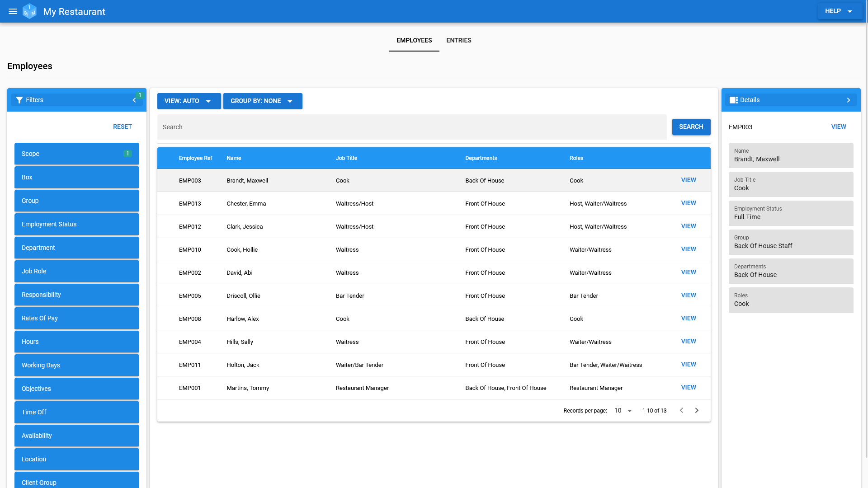View employee EMP002 David, Abi
The width and height of the screenshot is (868, 488).
(x=689, y=272)
